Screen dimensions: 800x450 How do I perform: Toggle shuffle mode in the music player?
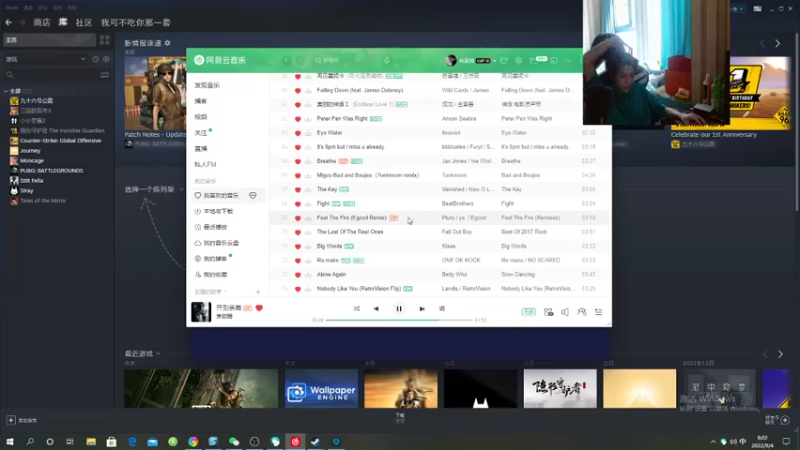click(356, 309)
